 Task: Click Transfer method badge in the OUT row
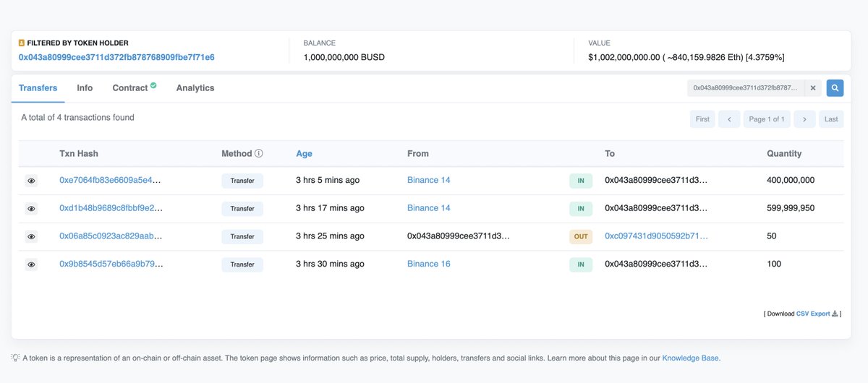click(x=242, y=237)
